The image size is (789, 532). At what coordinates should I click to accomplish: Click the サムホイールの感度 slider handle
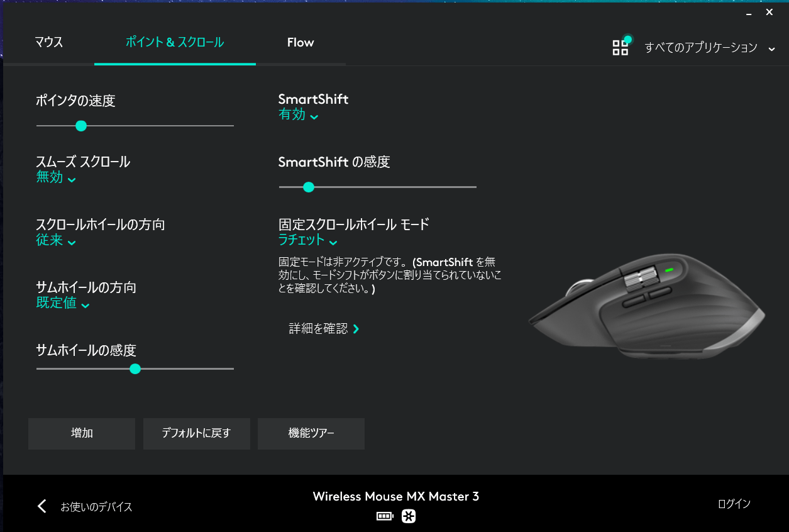click(135, 369)
